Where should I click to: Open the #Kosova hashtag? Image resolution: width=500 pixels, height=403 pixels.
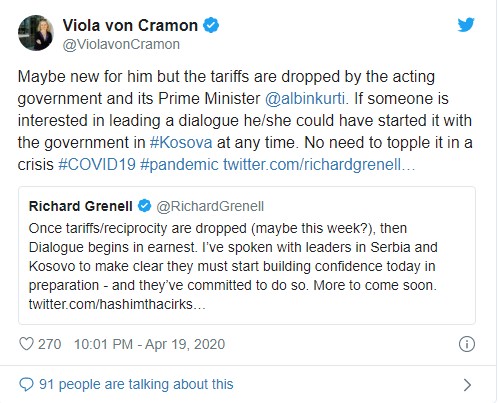pyautogui.click(x=181, y=143)
